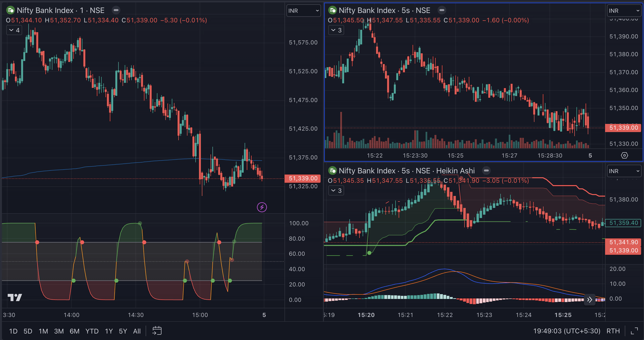Click the 51,339.00 red price label on left chart
The height and width of the screenshot is (340, 644).
click(x=303, y=178)
